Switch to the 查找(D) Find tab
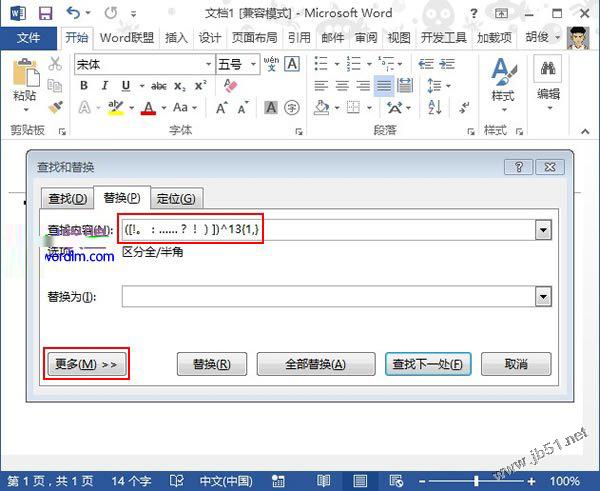Image resolution: width=600 pixels, height=491 pixels. point(68,199)
